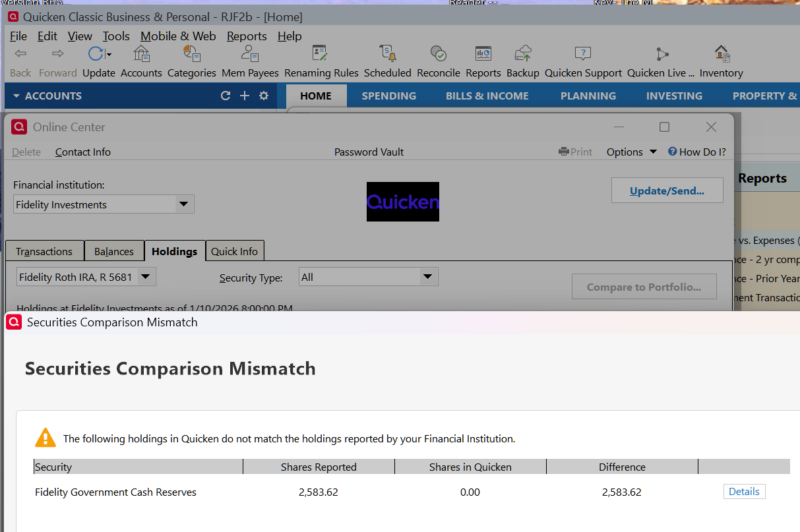Open the File menu
Viewport: 800px width, 532px height.
point(18,36)
